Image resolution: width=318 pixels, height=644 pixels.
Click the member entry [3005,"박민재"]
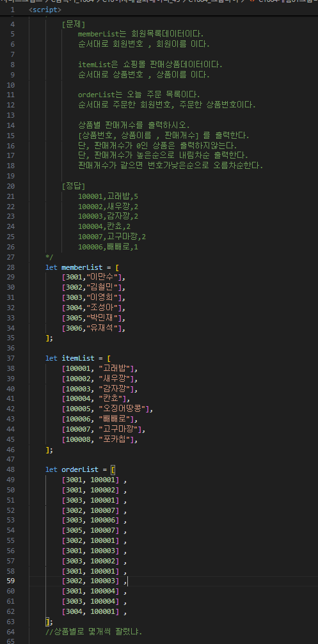pos(93,318)
